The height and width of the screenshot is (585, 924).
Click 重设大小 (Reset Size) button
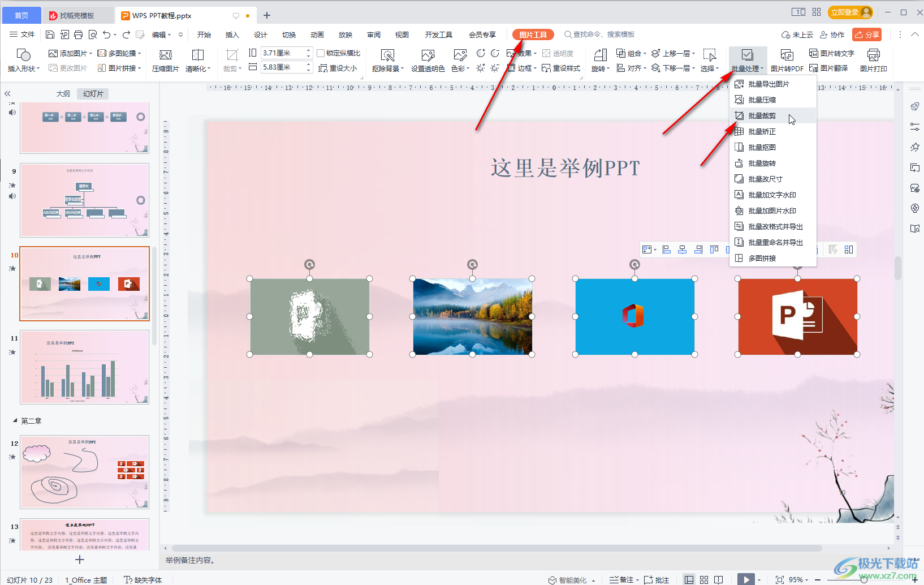coord(338,68)
